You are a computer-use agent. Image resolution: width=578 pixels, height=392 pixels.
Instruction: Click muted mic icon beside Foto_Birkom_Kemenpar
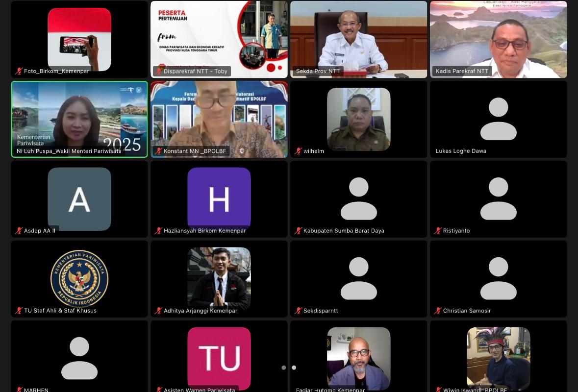[19, 72]
